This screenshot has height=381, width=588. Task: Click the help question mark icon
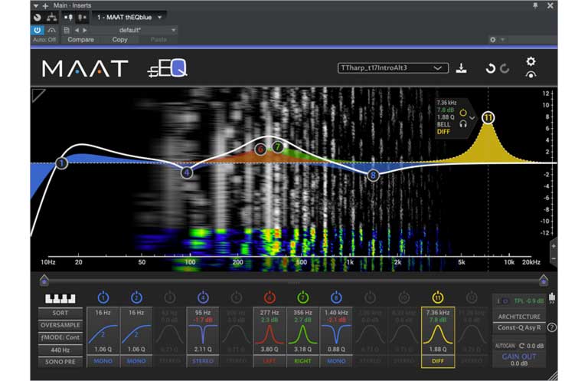[551, 327]
